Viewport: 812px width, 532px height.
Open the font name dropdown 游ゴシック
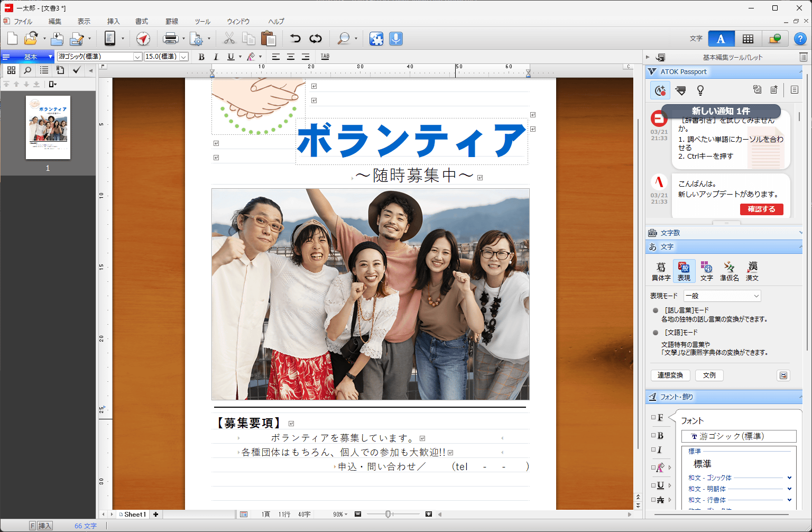tap(137, 57)
